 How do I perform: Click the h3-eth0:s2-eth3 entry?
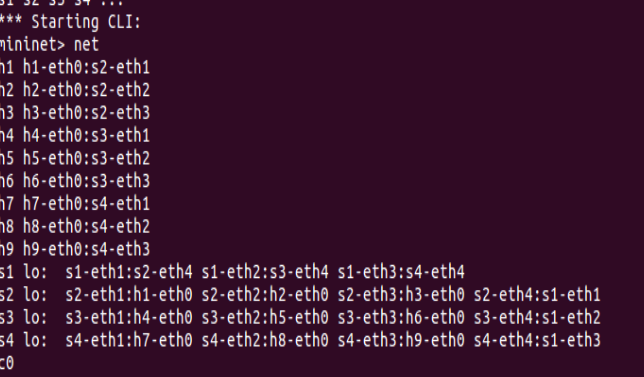point(87,113)
